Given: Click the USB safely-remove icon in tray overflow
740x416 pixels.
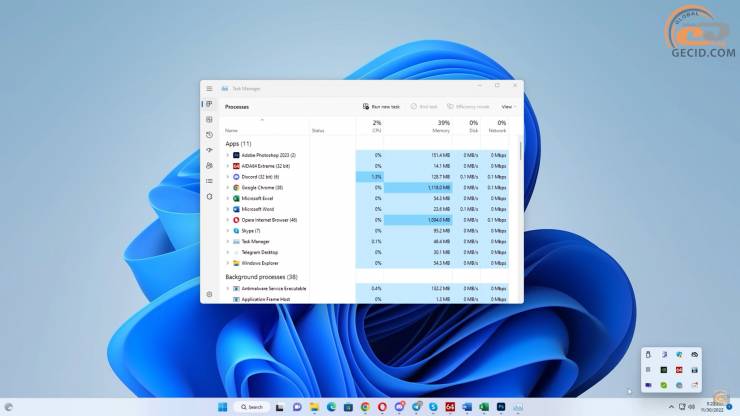Looking at the screenshot, I should tap(648, 354).
